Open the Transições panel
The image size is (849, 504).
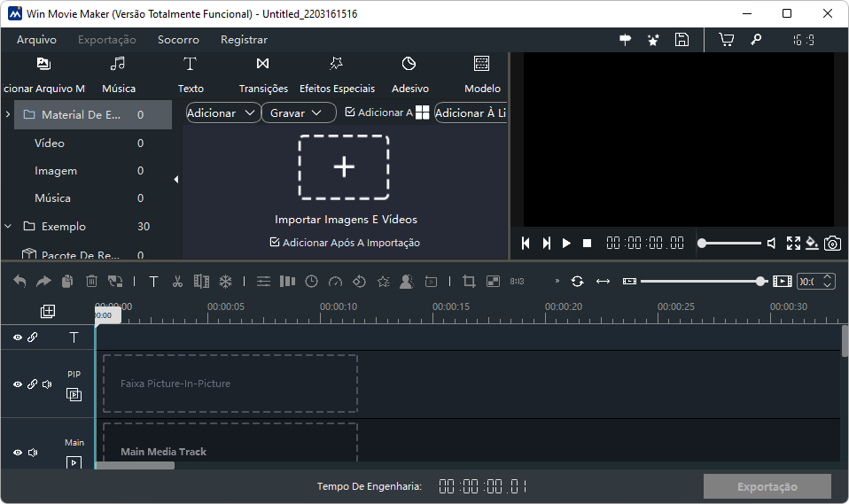coord(263,74)
